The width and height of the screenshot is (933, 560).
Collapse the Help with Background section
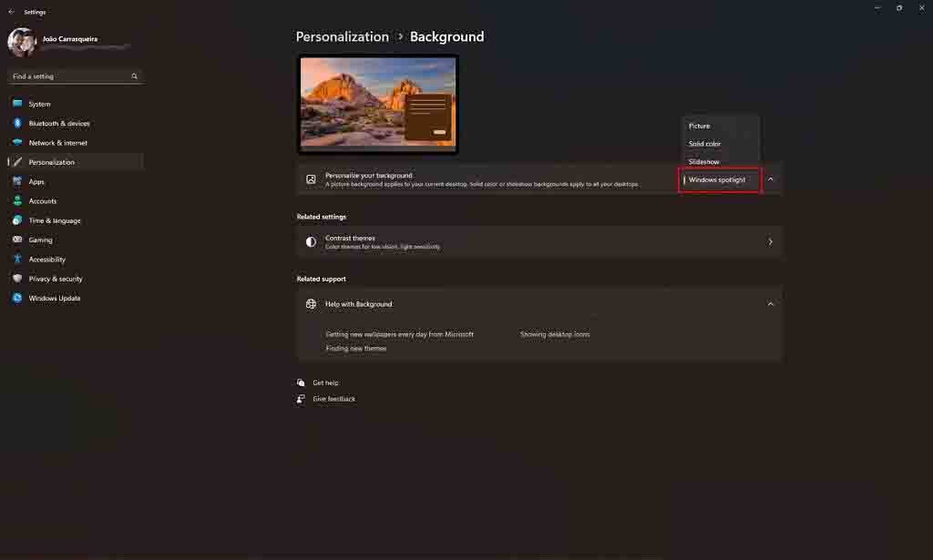771,304
